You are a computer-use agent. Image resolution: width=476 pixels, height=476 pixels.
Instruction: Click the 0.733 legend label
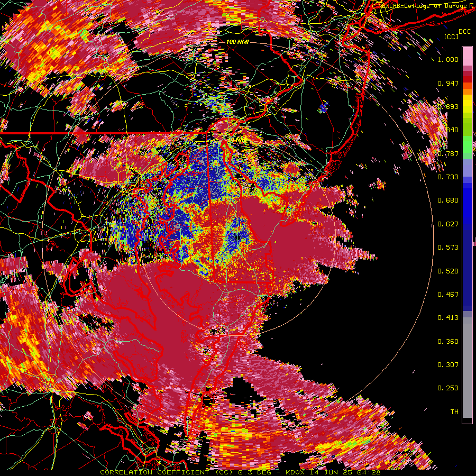point(448,177)
